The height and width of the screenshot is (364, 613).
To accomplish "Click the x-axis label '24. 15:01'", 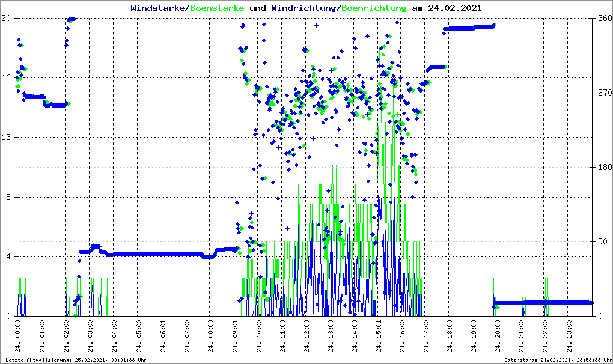I will click(x=378, y=336).
